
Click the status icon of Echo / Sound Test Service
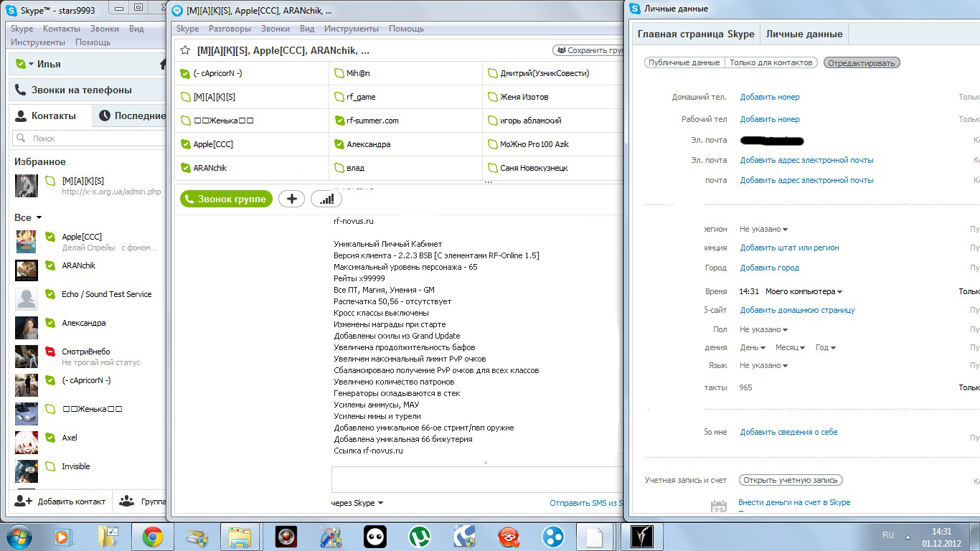coord(50,294)
